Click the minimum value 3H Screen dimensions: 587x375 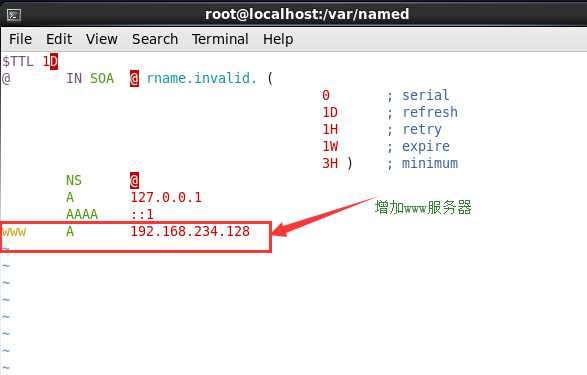[x=330, y=164]
